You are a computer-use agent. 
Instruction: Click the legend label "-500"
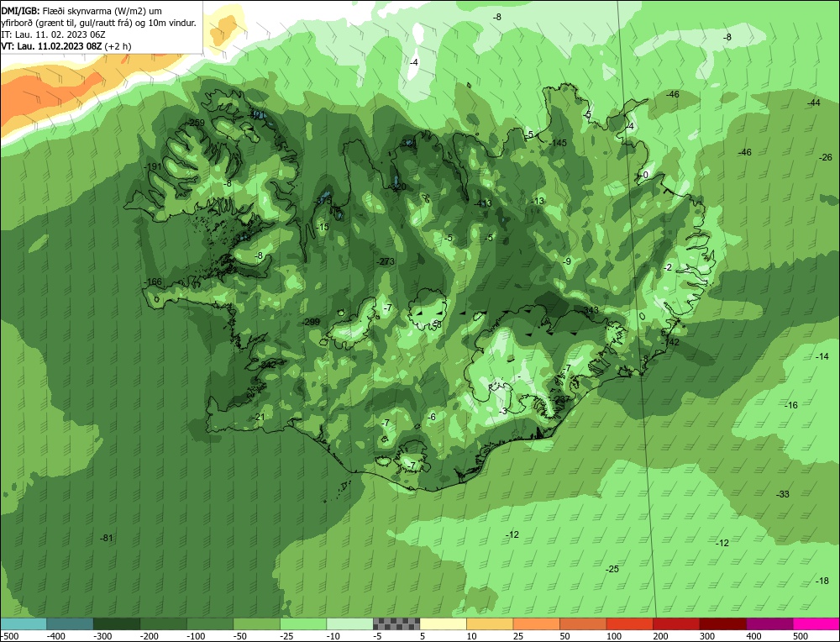click(9, 636)
